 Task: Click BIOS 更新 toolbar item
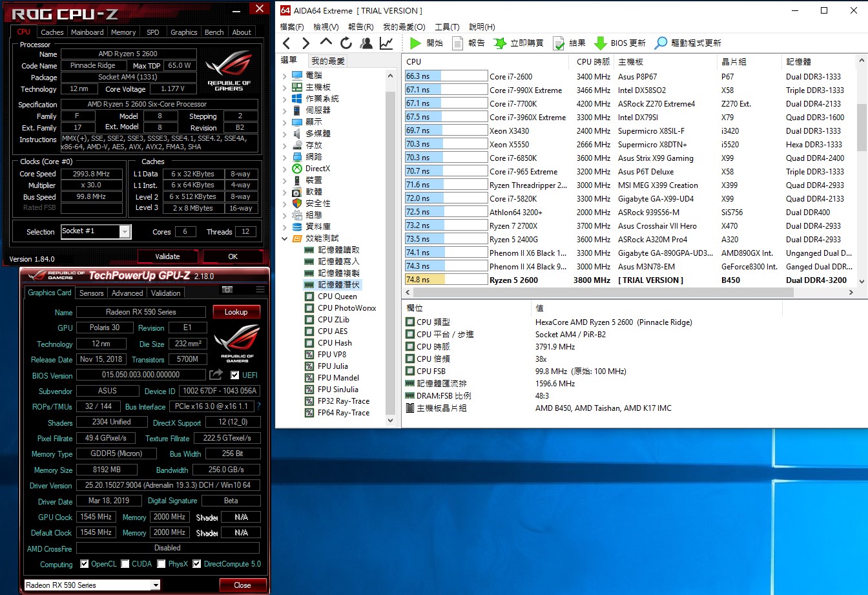620,43
